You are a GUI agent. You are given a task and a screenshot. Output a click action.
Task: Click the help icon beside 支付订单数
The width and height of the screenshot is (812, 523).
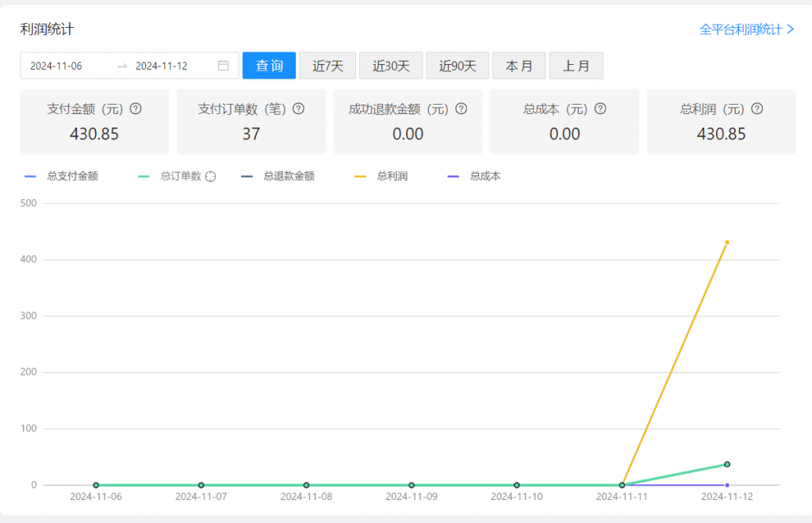pyautogui.click(x=300, y=109)
